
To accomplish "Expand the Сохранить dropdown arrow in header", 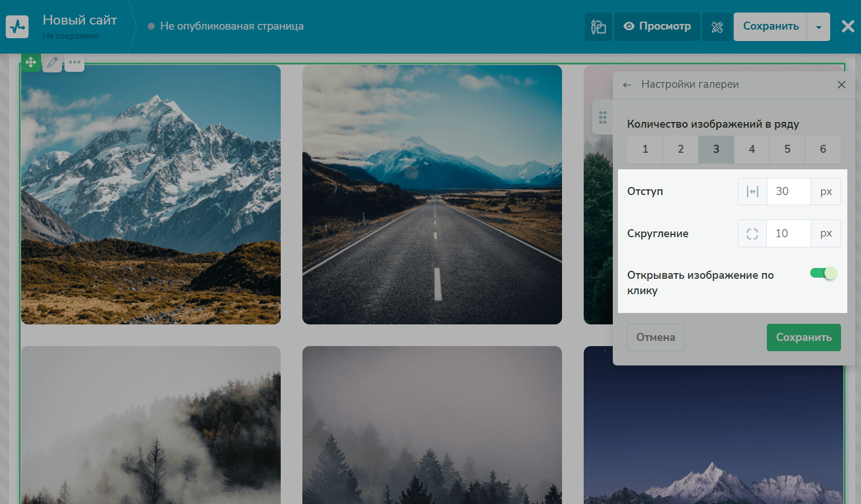I will pyautogui.click(x=819, y=27).
